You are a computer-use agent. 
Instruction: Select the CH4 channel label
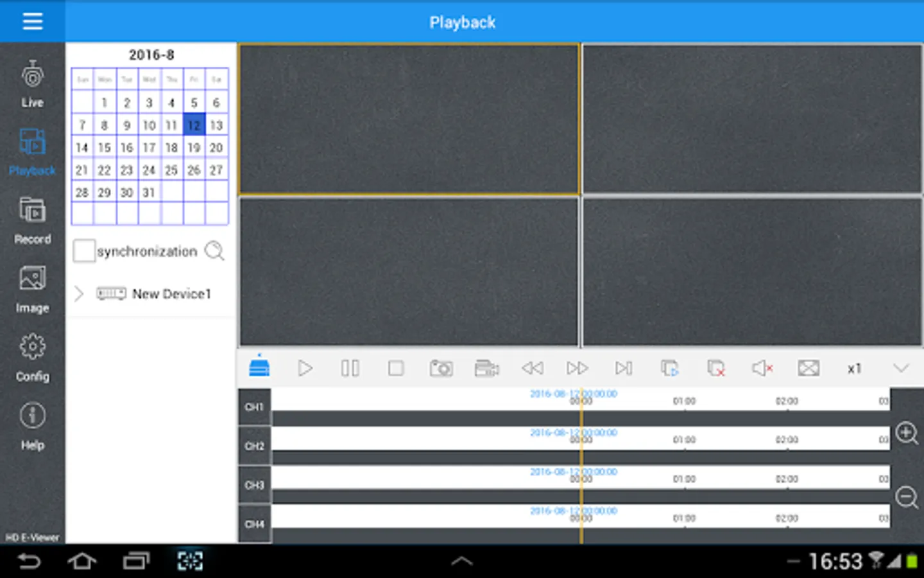pyautogui.click(x=255, y=524)
